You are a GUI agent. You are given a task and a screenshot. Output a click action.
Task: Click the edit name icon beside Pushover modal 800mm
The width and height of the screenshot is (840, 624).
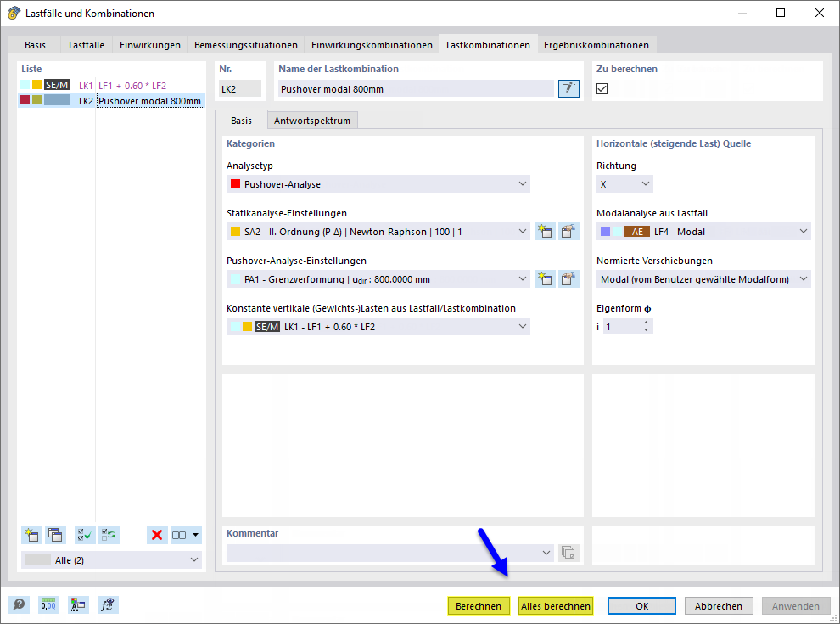pos(568,88)
